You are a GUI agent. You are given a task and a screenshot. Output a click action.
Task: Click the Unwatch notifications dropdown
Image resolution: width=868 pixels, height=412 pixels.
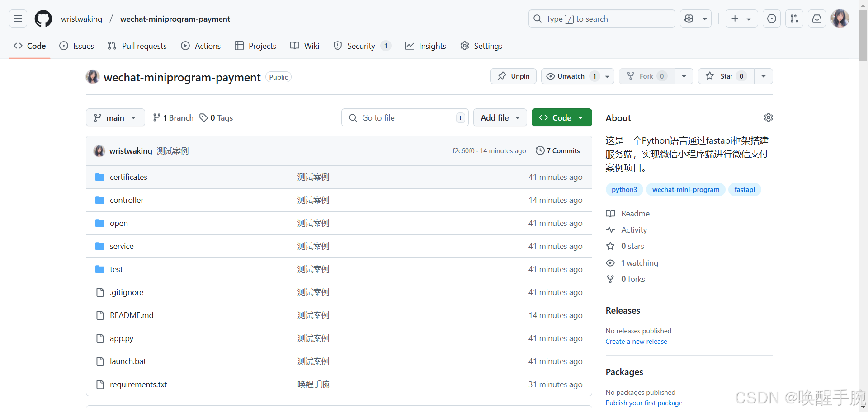coord(577,76)
